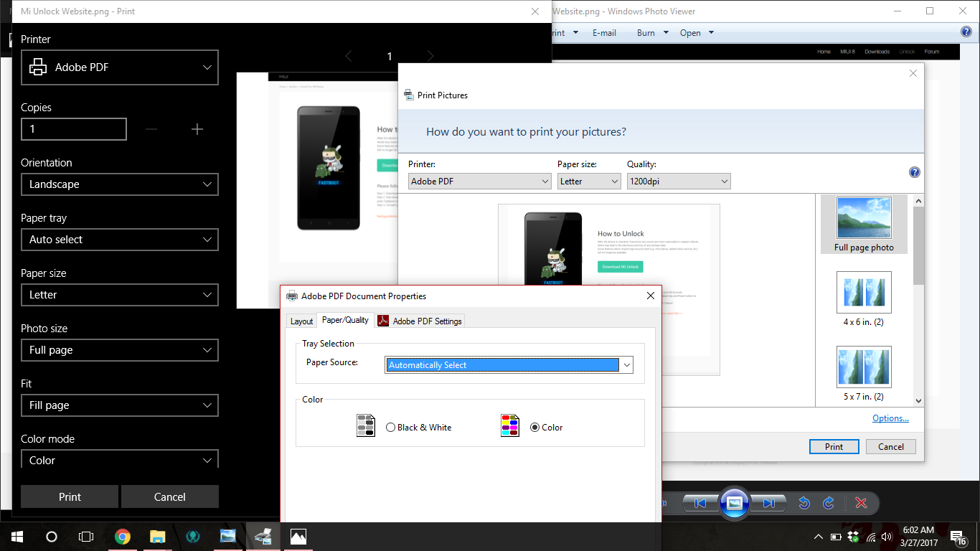Rotate image counterclockwise in Photo Viewer
Screen dimensions: 980x551
coord(804,504)
